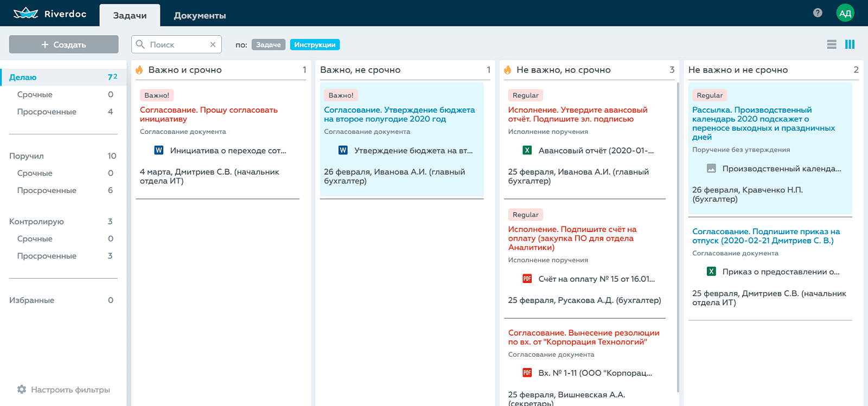The image size is (868, 406).
Task: Click Regular tag on Рассылка card
Action: (x=710, y=95)
